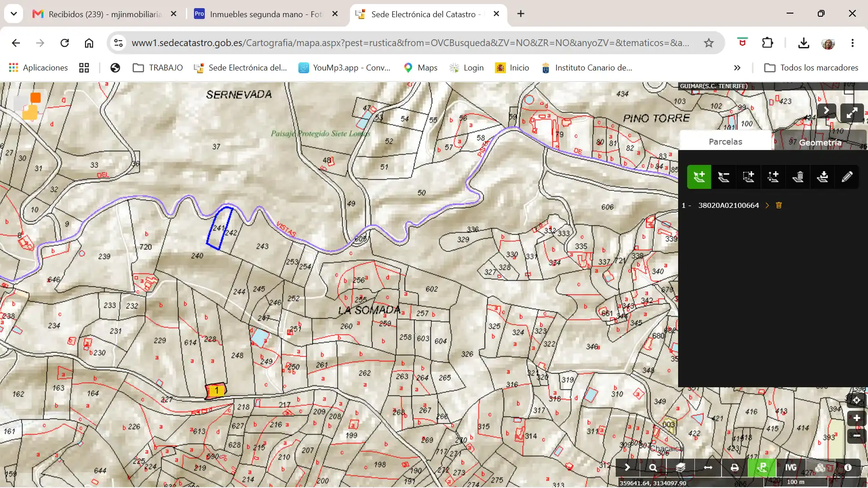The image size is (868, 488).
Task: Open Todos los marcadores folder
Action: point(811,68)
